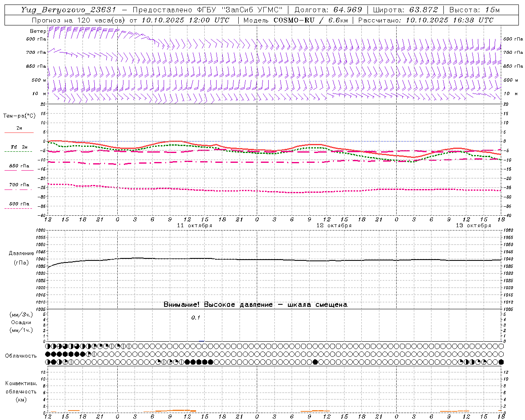Screen dimensions: 525x420
Task: Click the '700 гПа' temperature legend entry
Action: [19, 185]
